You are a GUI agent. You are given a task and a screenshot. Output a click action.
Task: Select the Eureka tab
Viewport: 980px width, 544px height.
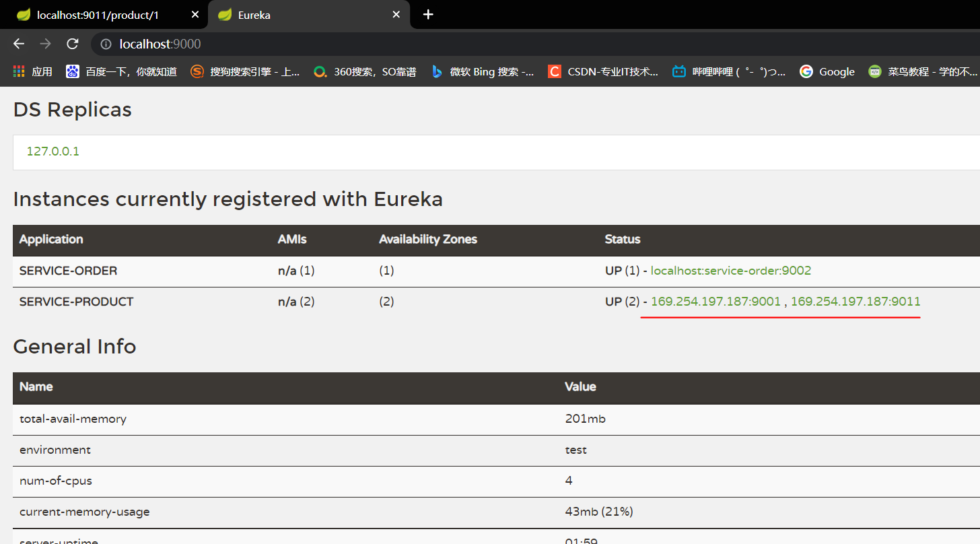309,14
